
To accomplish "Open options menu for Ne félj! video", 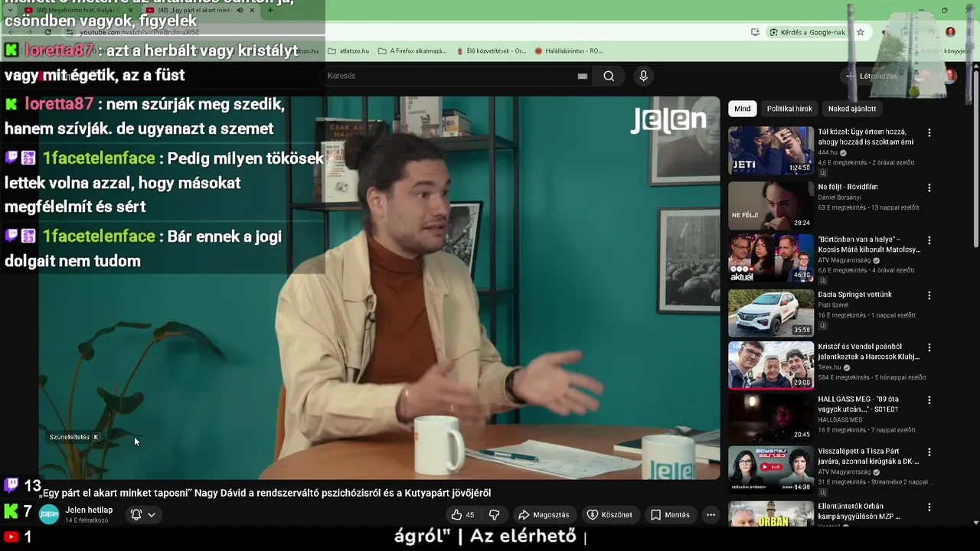I will click(929, 187).
